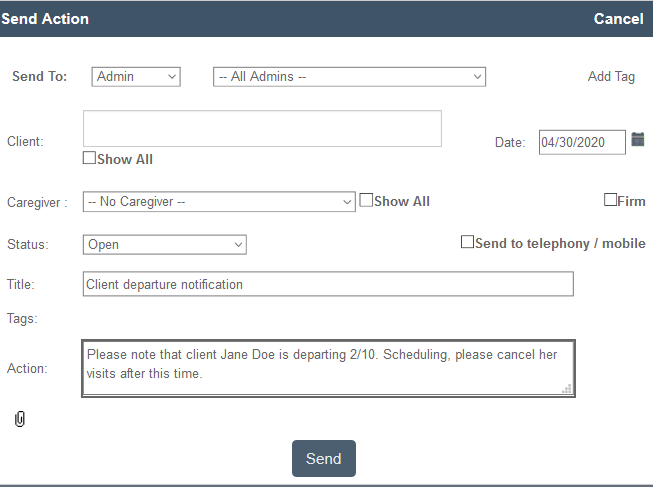Open the calendar date picker icon
Screen dimensions: 653x487
638,140
